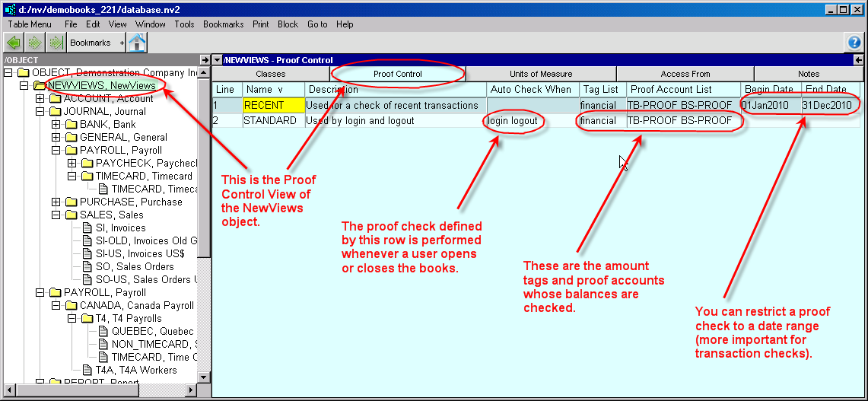Click the Proof Account List column header
Image resolution: width=868 pixels, height=401 pixels.
coord(683,89)
